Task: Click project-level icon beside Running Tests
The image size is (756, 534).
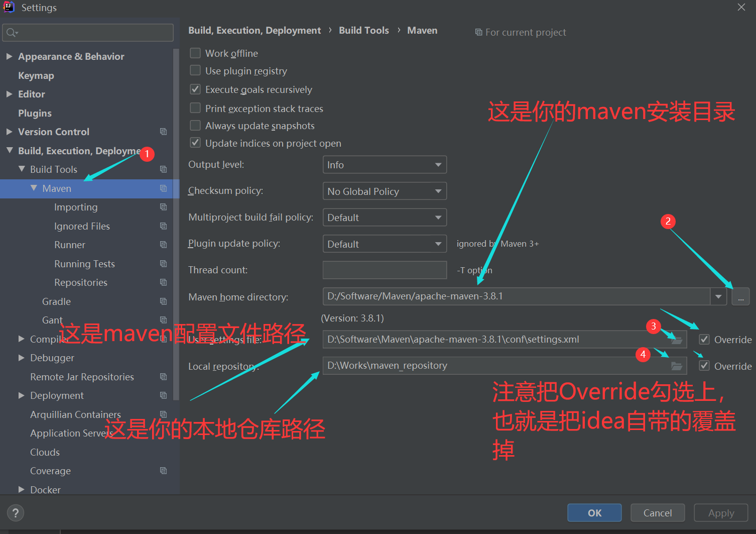Action: [163, 264]
